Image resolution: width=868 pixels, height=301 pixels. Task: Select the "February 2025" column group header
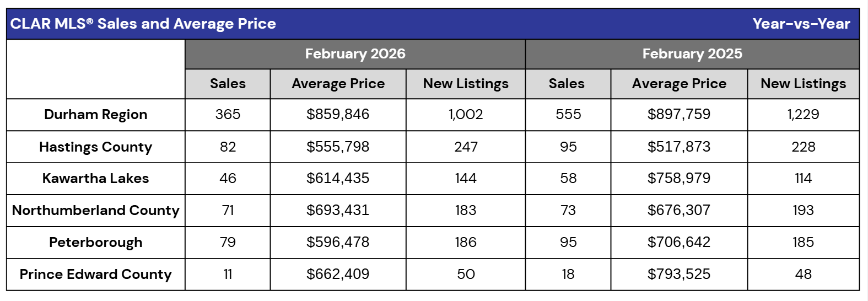[x=692, y=54]
